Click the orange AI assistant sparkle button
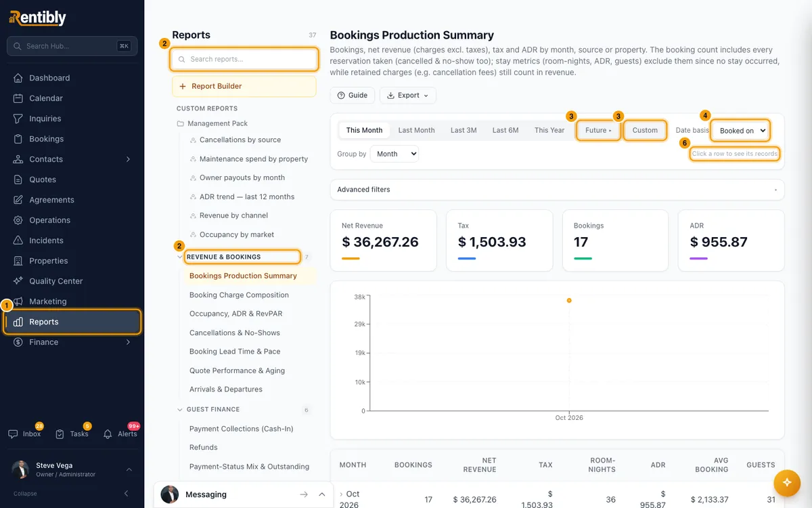This screenshot has height=508, width=812. tap(786, 482)
